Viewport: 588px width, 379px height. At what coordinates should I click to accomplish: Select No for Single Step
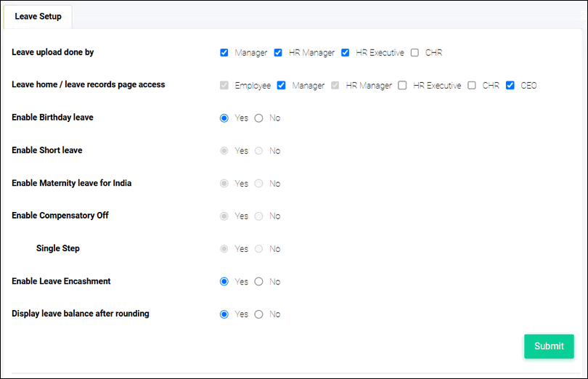tap(258, 249)
